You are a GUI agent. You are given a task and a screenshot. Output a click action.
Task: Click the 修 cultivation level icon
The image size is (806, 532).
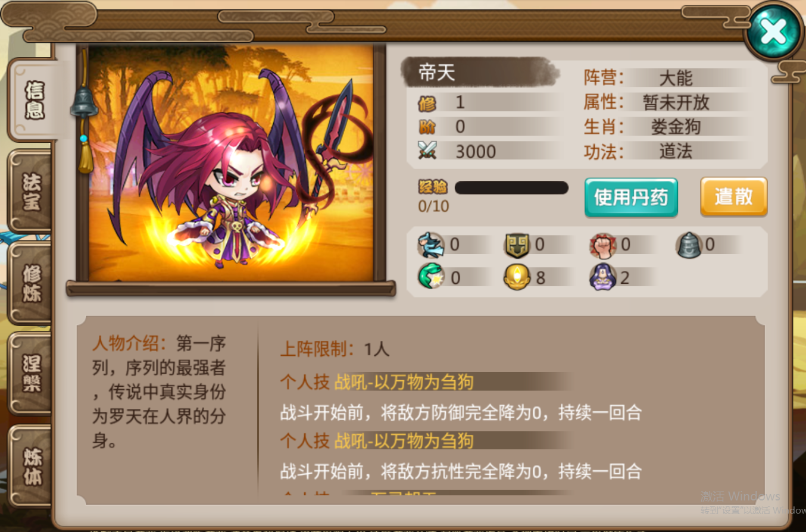click(x=427, y=103)
